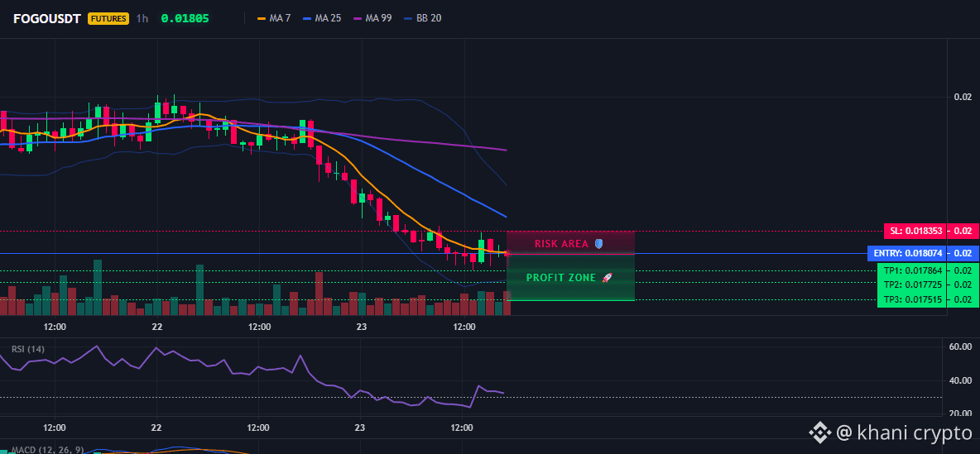980x454 pixels.
Task: Click the RSI (14) indicator label
Action: [28, 349]
